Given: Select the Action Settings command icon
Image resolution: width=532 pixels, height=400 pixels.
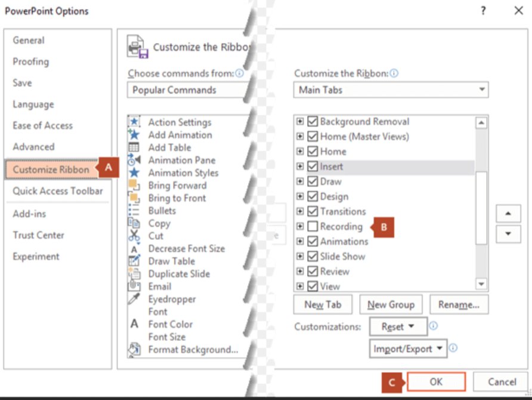Looking at the screenshot, I should (134, 122).
